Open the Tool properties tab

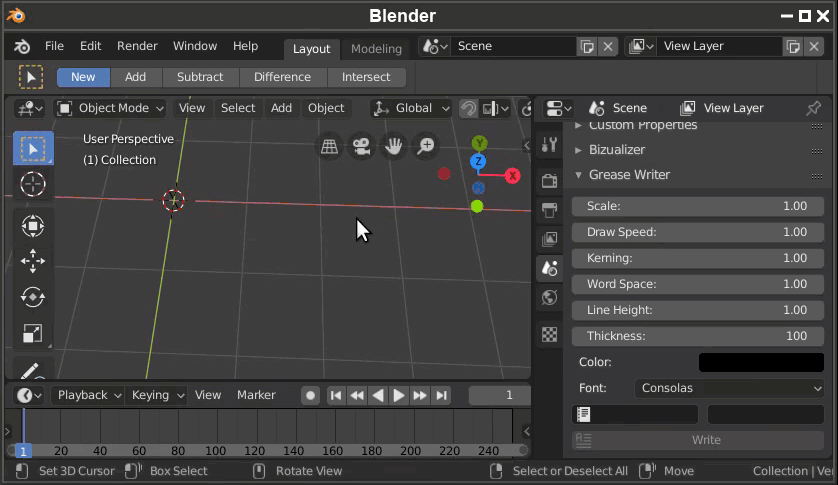click(x=549, y=145)
